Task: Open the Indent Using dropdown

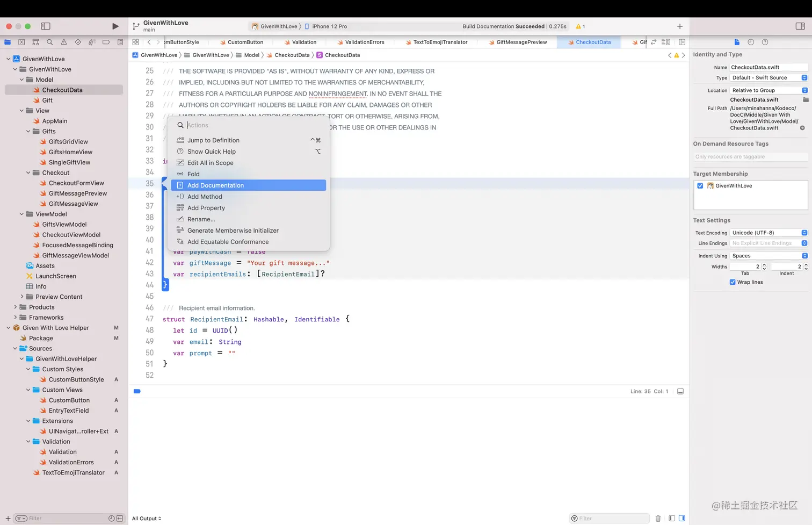Action: coord(769,256)
